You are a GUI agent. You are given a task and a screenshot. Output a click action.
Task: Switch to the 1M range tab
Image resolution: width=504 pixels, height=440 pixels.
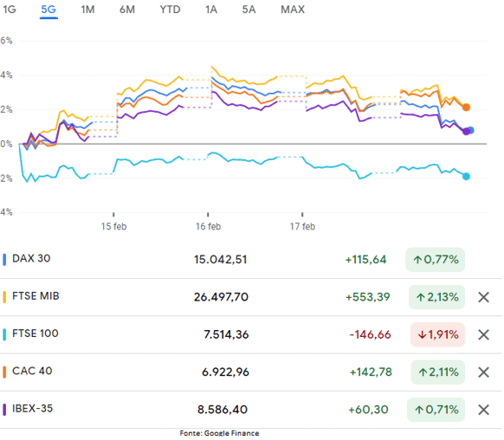coord(87,10)
